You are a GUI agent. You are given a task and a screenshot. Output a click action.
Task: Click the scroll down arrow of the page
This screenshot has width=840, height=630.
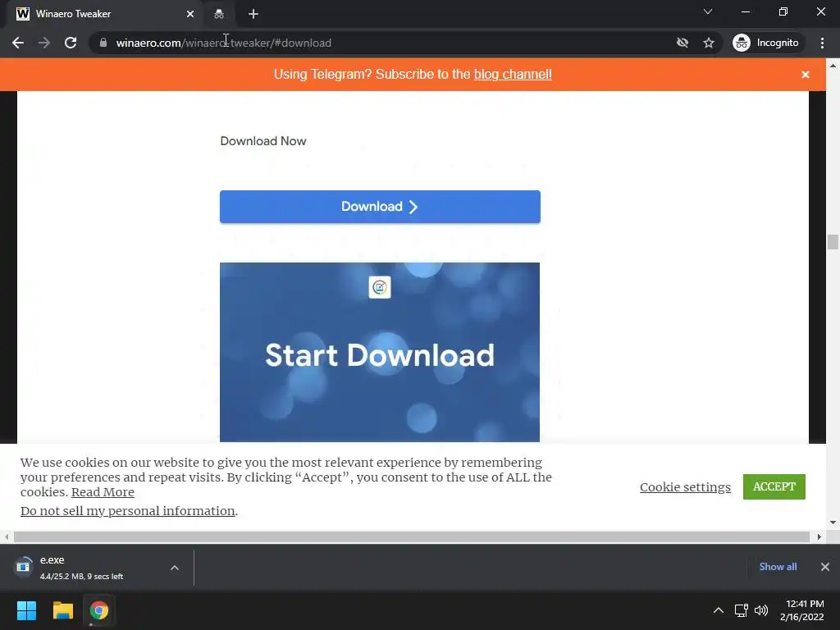click(x=833, y=523)
